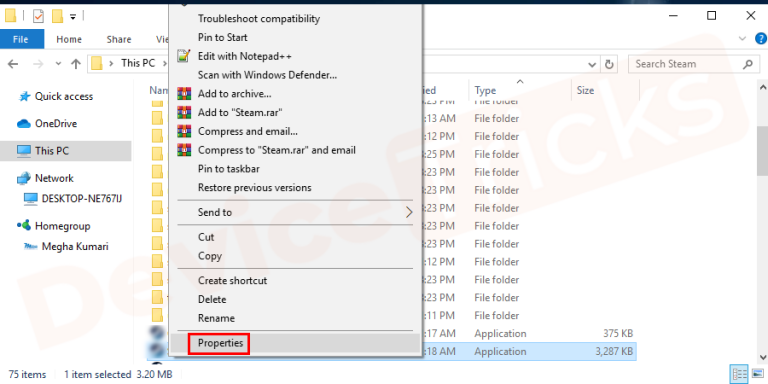768x384 pixels.
Task: Click WinRAR icon beside Add to archive
Action: 184,94
